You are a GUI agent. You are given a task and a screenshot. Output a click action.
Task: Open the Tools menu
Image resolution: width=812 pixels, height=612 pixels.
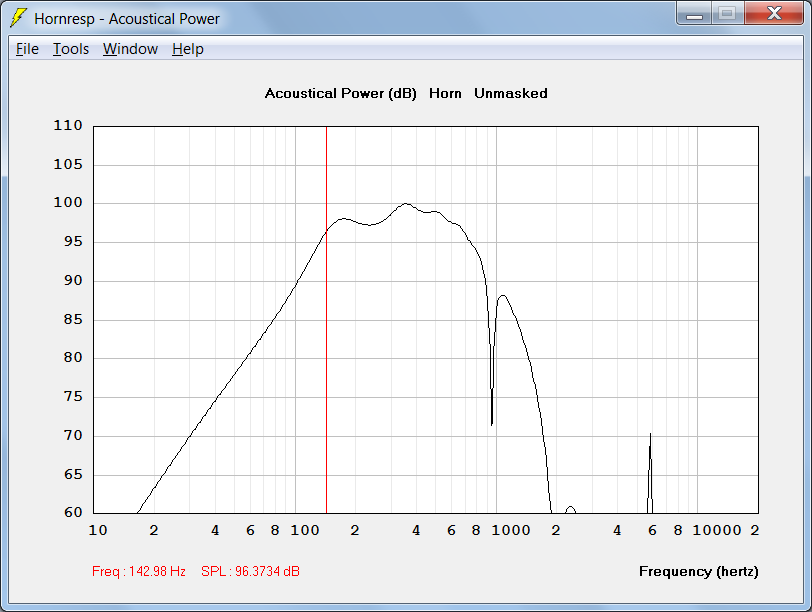pos(71,49)
